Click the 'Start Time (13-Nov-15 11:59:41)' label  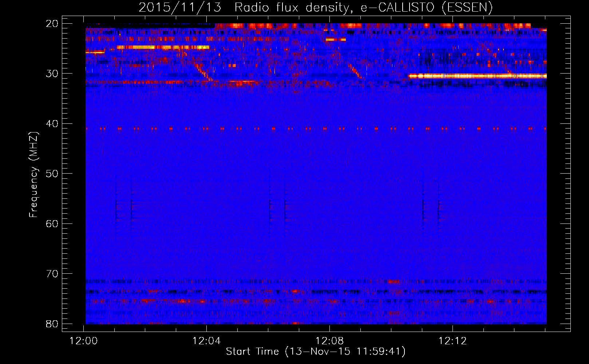tap(316, 352)
